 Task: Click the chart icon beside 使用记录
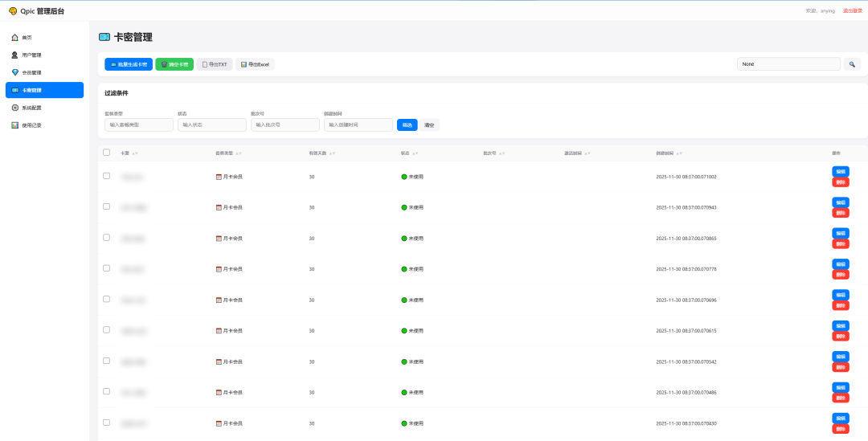[x=15, y=125]
